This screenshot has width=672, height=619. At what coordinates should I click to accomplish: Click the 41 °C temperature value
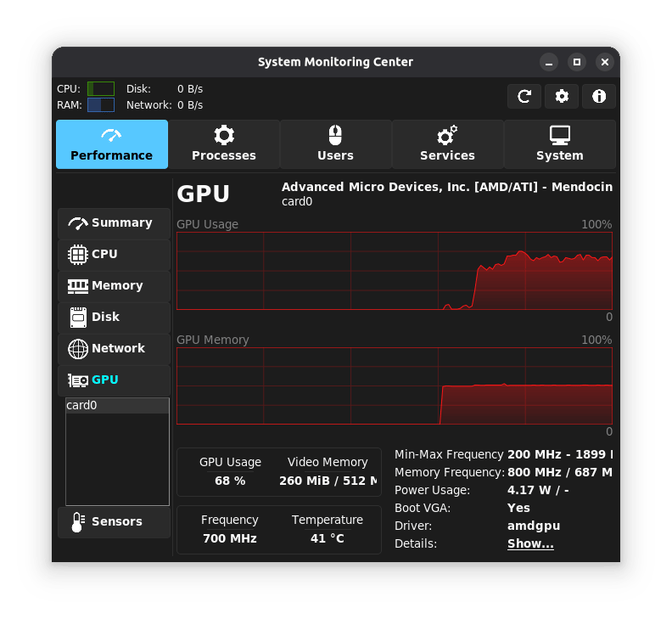327,538
